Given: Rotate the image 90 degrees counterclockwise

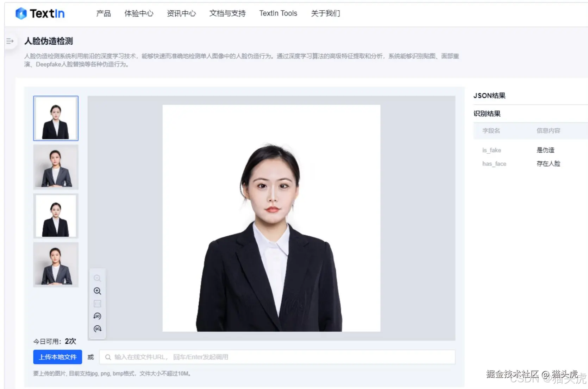Looking at the screenshot, I should tap(97, 316).
